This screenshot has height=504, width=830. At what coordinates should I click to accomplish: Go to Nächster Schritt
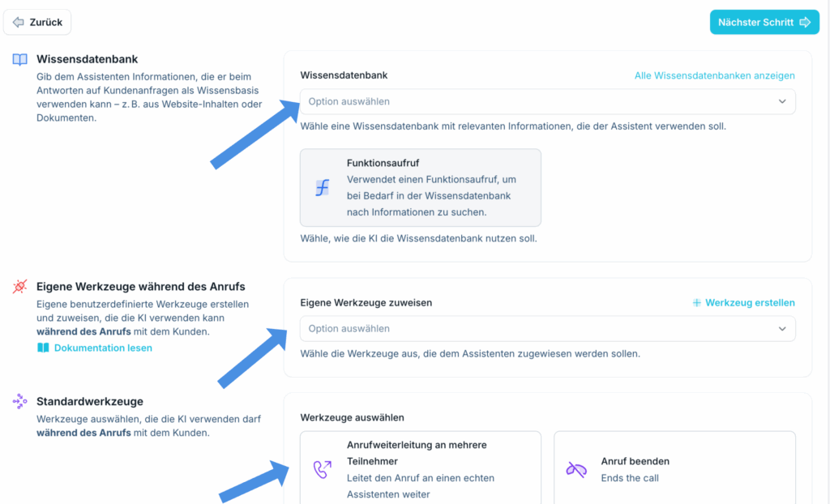click(764, 22)
